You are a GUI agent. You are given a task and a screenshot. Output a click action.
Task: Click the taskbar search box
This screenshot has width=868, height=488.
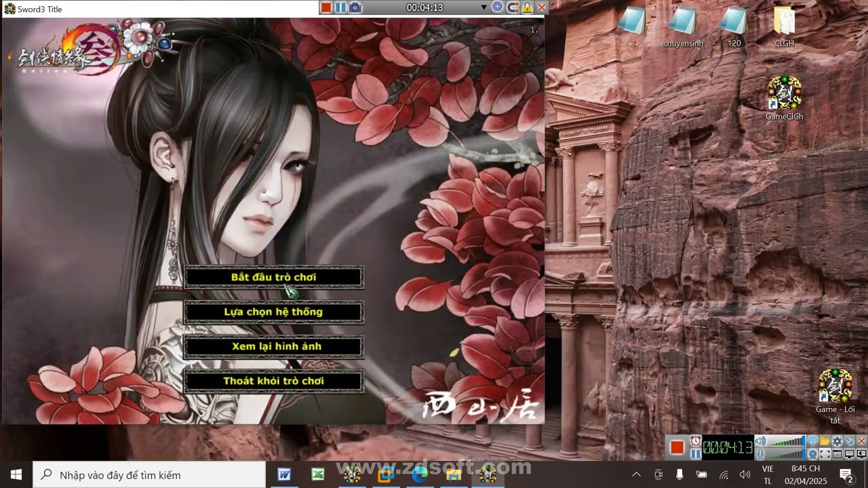(x=149, y=474)
